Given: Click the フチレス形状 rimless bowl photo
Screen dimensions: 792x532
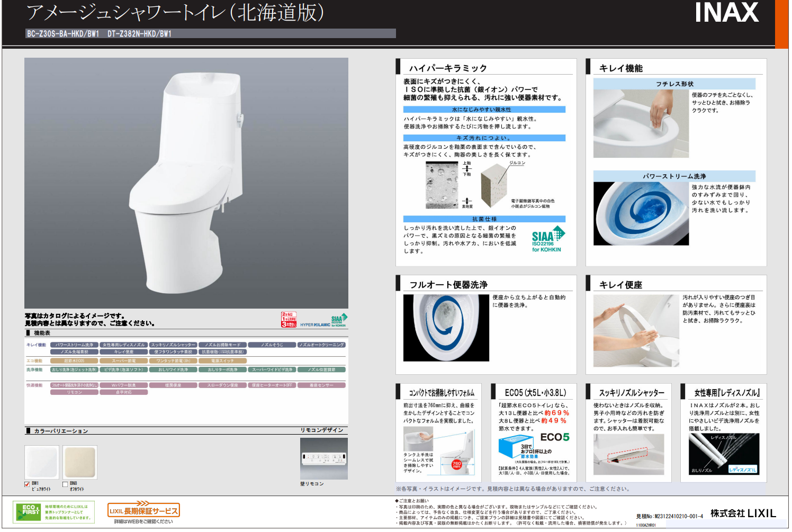Looking at the screenshot, I should [641, 123].
